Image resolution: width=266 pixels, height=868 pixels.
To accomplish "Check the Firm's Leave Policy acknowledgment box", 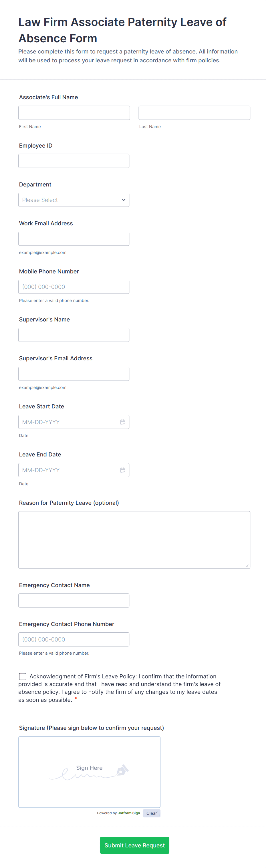I will coord(23,676).
